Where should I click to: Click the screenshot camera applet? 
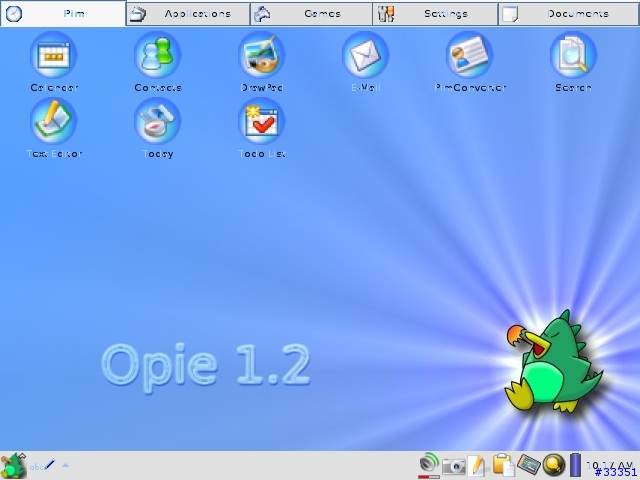[x=453, y=466]
